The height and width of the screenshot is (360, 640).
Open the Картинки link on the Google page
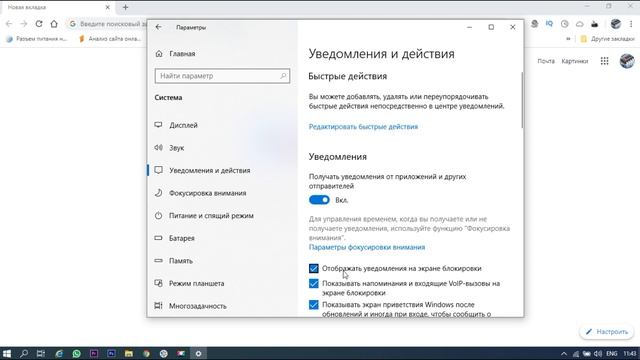[x=575, y=61]
